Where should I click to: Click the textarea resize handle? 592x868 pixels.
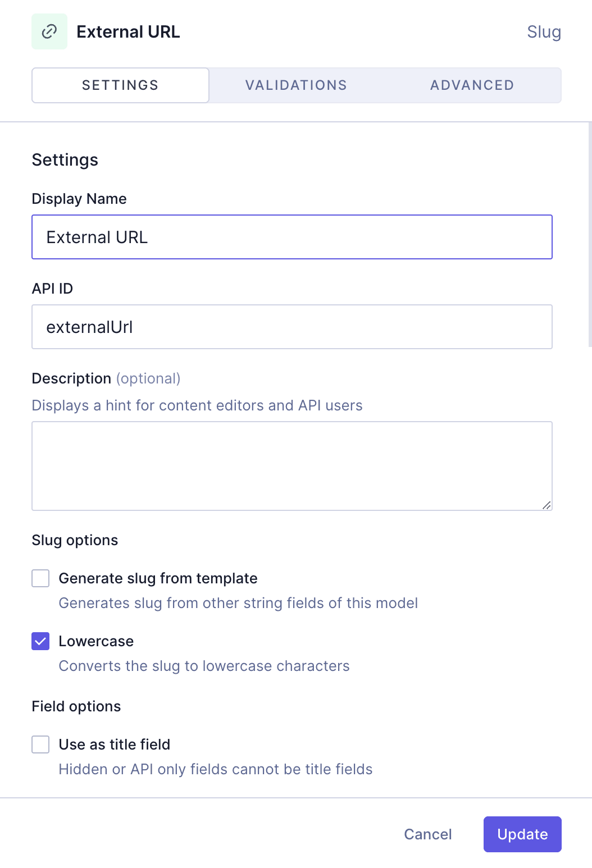coord(547,505)
